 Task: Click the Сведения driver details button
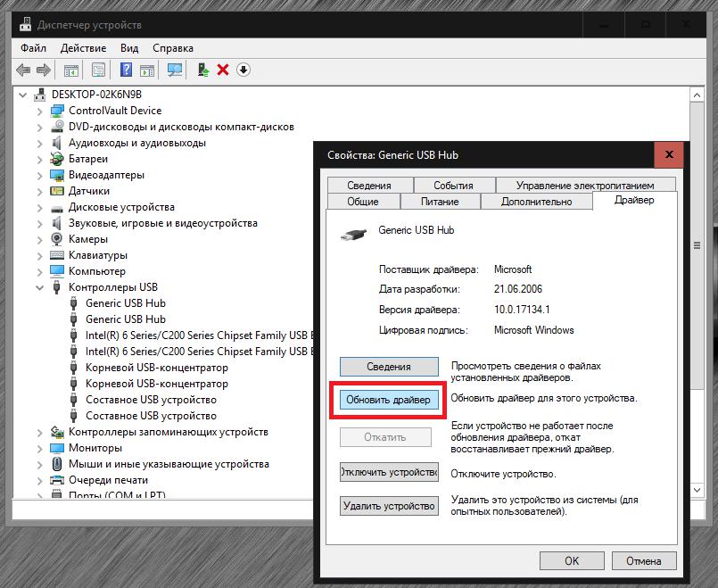tap(389, 367)
